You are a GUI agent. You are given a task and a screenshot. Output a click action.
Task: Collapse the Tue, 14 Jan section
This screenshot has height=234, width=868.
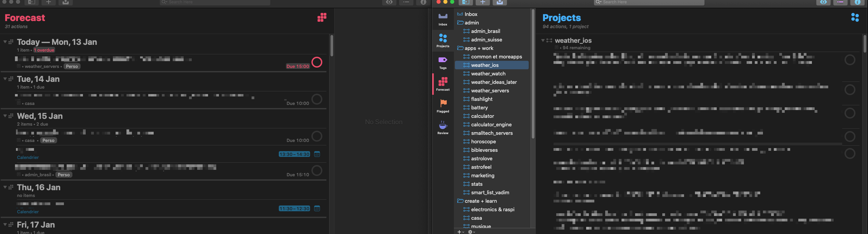pyautogui.click(x=5, y=79)
